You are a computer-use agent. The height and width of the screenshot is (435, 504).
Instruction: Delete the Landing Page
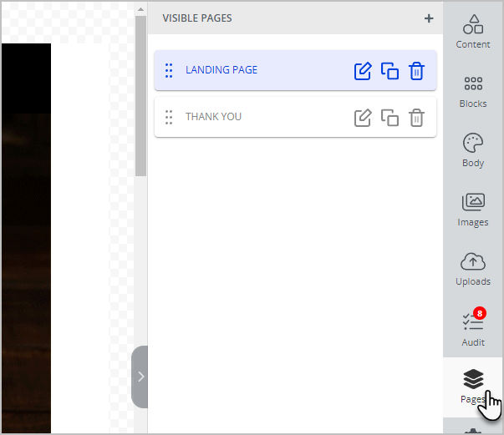(416, 71)
